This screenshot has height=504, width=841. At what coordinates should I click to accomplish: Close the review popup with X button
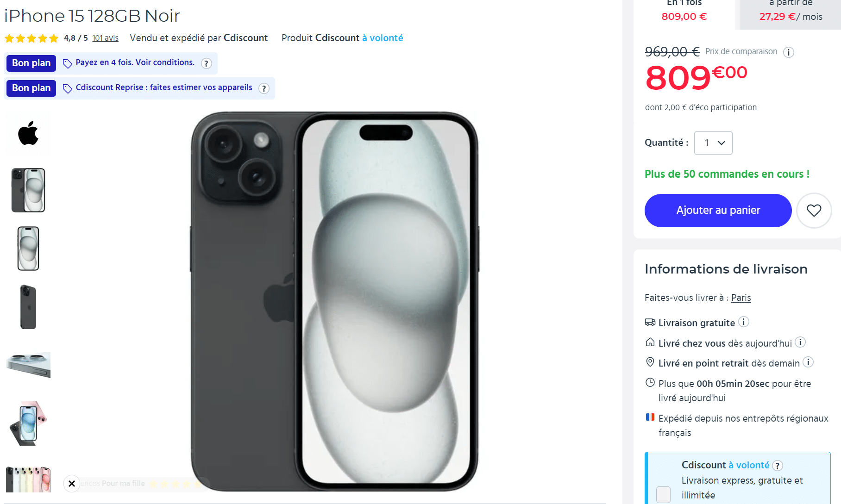[x=72, y=484]
